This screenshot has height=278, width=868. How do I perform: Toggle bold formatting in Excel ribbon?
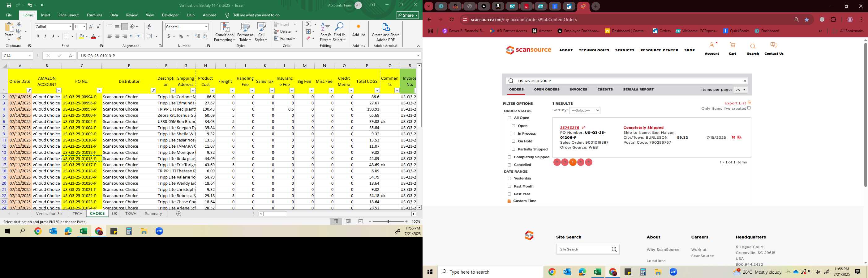pos(38,36)
